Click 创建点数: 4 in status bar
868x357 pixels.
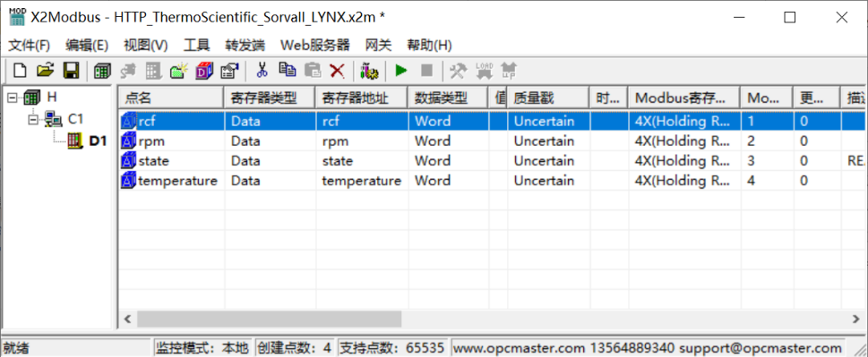click(x=295, y=348)
